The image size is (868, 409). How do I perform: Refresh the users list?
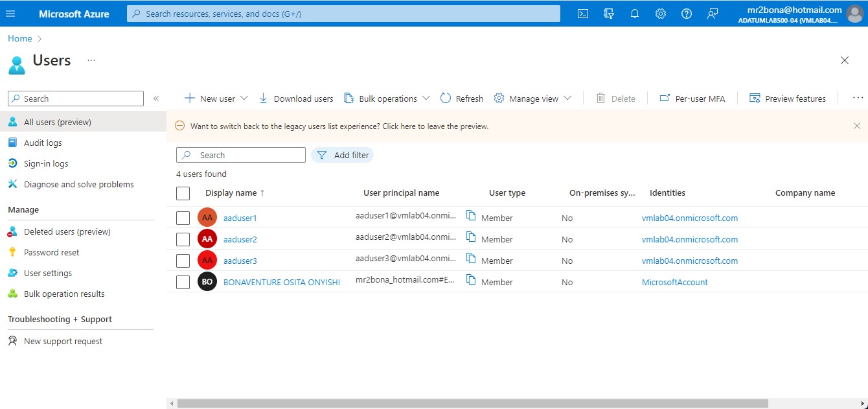pos(461,98)
